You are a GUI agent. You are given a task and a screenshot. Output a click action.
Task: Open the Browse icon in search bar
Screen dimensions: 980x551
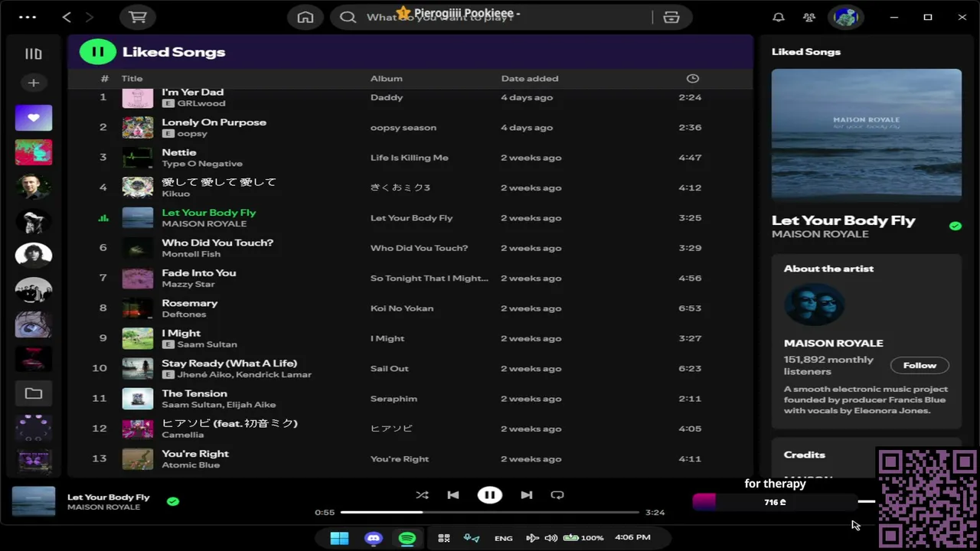coord(671,17)
